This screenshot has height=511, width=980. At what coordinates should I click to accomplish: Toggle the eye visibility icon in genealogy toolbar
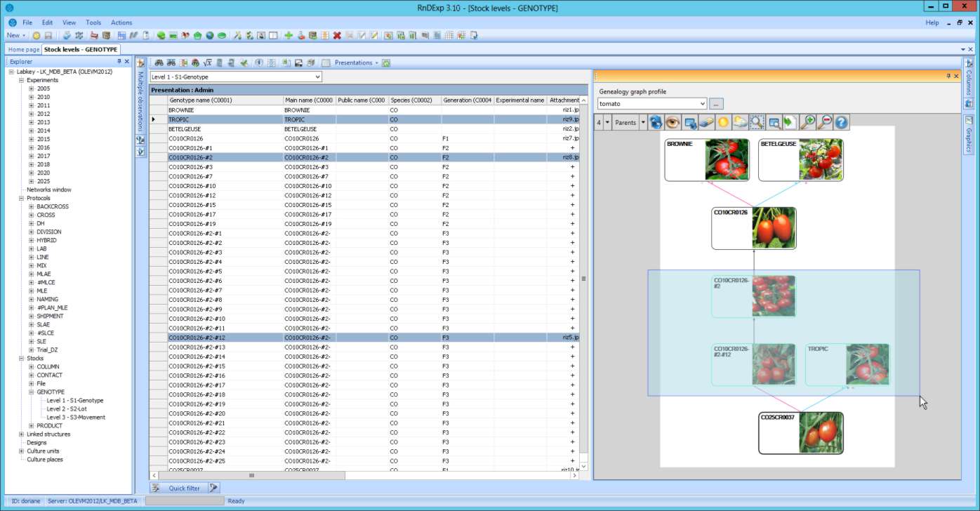click(x=673, y=122)
